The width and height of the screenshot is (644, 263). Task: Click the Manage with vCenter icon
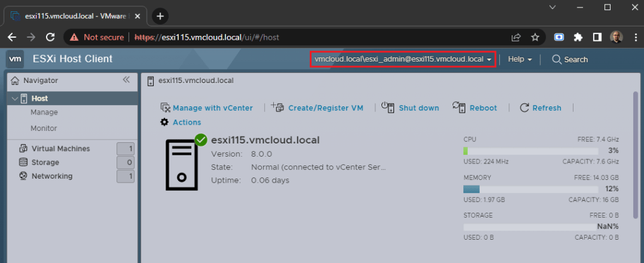pyautogui.click(x=166, y=108)
